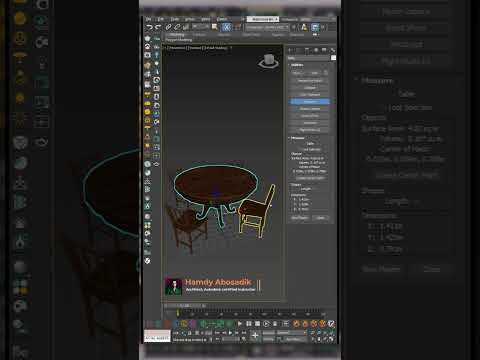Toggle the ribbon with the highlighted blue icon
Screen dimensions: 480x360
(x=315, y=27)
